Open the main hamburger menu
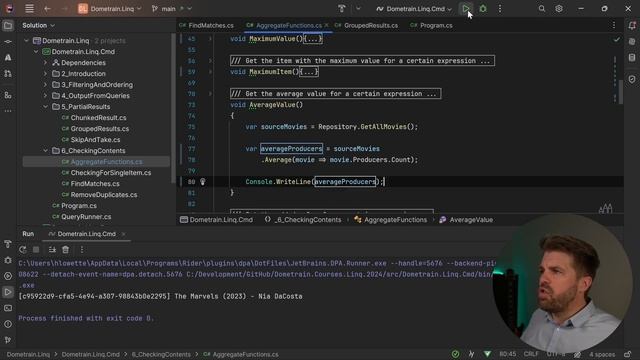The image size is (640, 360). click(x=29, y=9)
